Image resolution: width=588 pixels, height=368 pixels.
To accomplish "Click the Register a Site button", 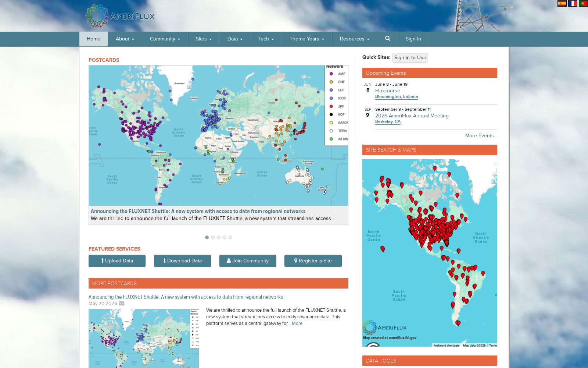I will [x=313, y=261].
